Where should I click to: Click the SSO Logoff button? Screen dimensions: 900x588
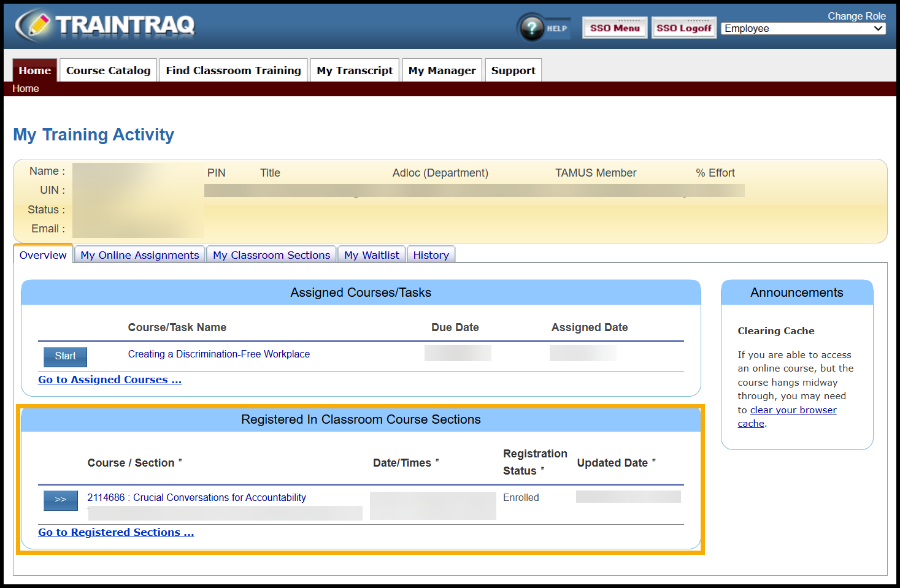pyautogui.click(x=683, y=27)
